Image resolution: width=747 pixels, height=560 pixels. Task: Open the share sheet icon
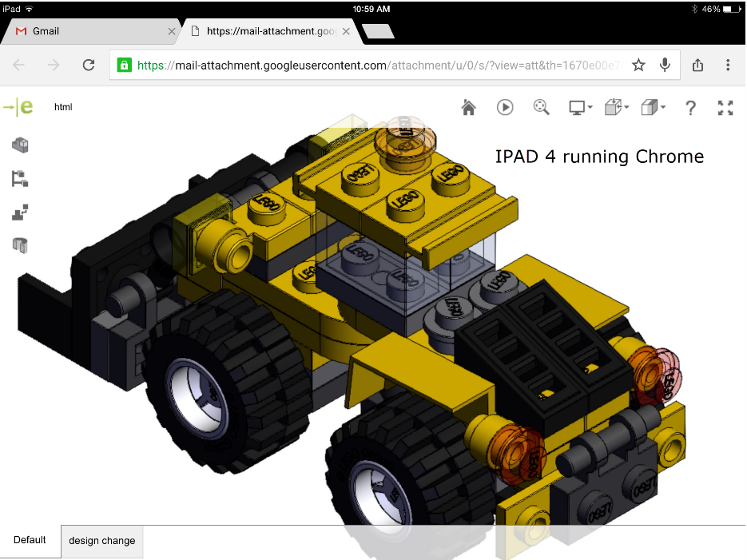(x=698, y=65)
